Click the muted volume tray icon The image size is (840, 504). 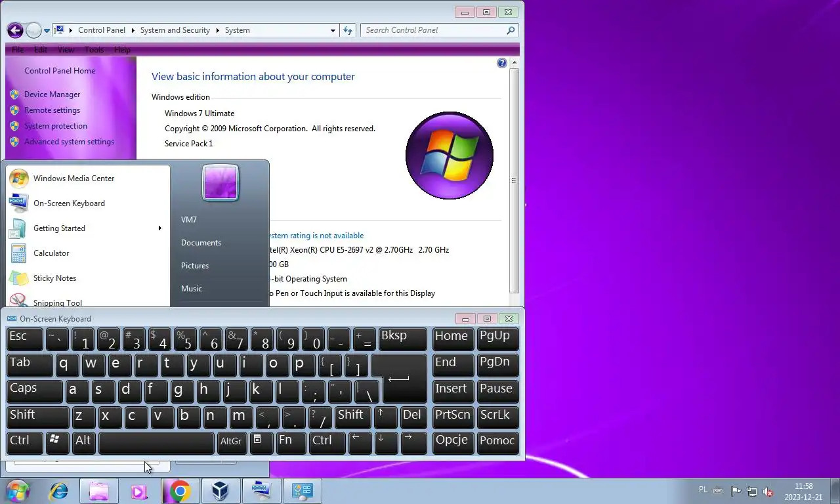click(768, 491)
